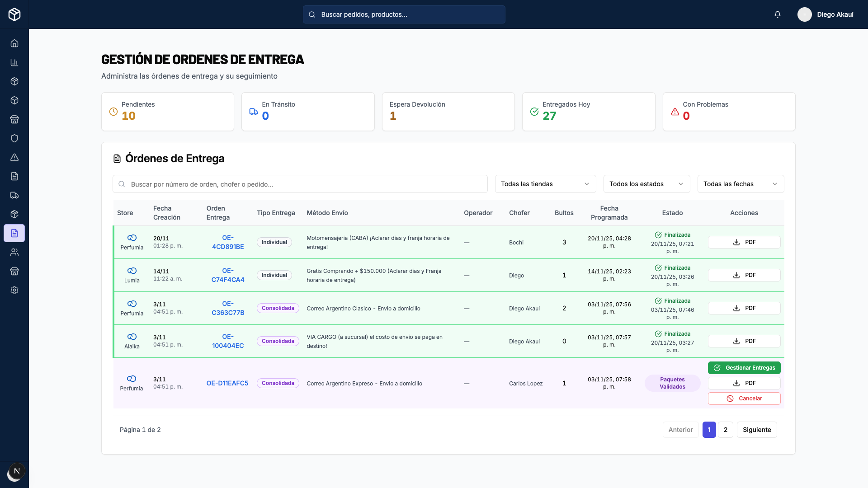Screen dimensions: 868x488
Task: Open the users icon in sidebar
Action: point(14,252)
